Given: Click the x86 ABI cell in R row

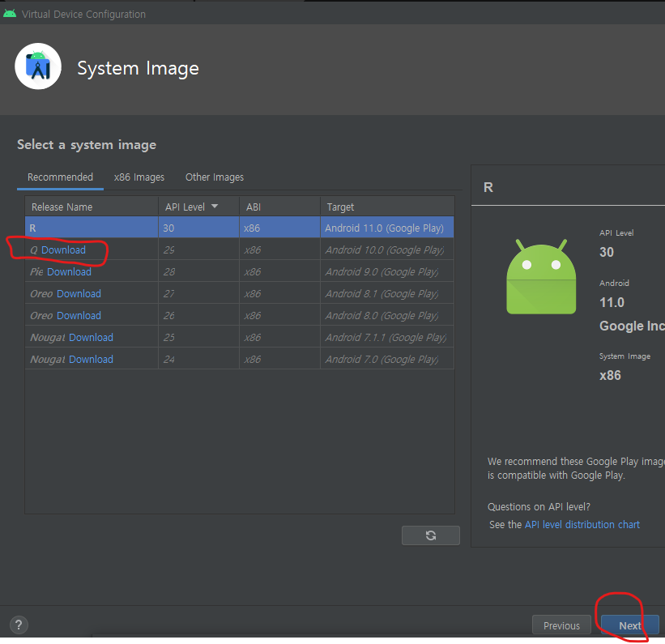Looking at the screenshot, I should click(280, 228).
